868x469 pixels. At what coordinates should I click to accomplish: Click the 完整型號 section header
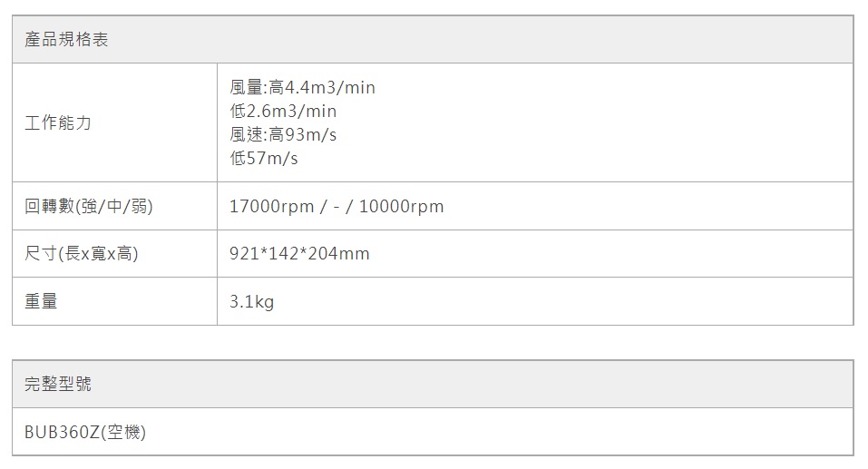pos(58,385)
